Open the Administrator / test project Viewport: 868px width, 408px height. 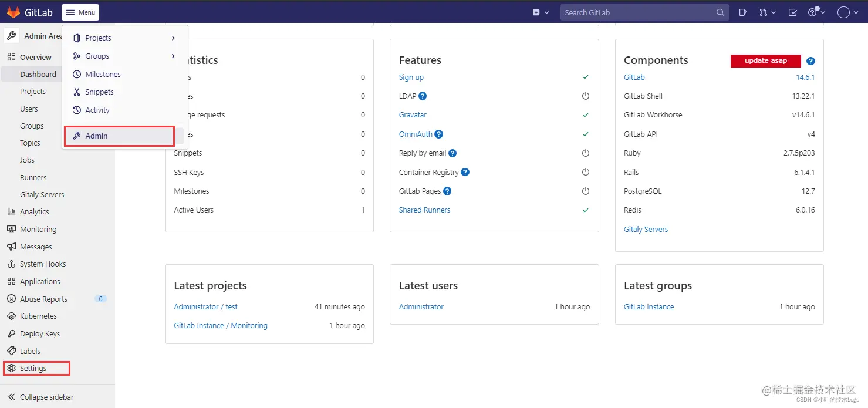click(x=205, y=306)
